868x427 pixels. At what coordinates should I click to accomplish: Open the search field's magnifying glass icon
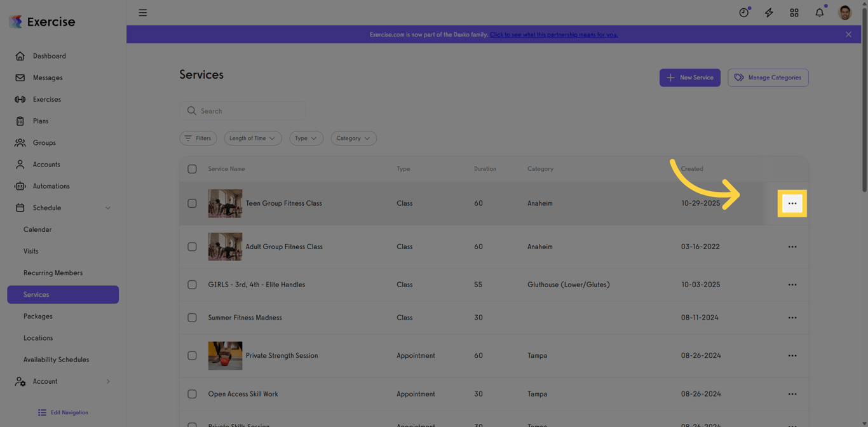click(191, 111)
